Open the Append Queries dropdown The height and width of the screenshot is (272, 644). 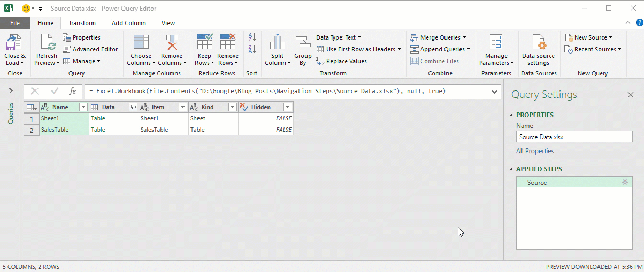(x=440, y=49)
